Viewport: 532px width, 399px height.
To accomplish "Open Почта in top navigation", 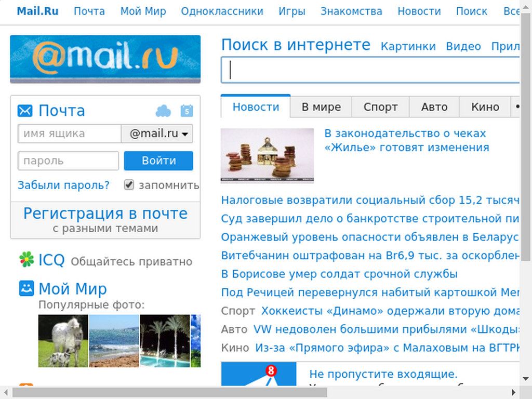I will click(x=89, y=11).
